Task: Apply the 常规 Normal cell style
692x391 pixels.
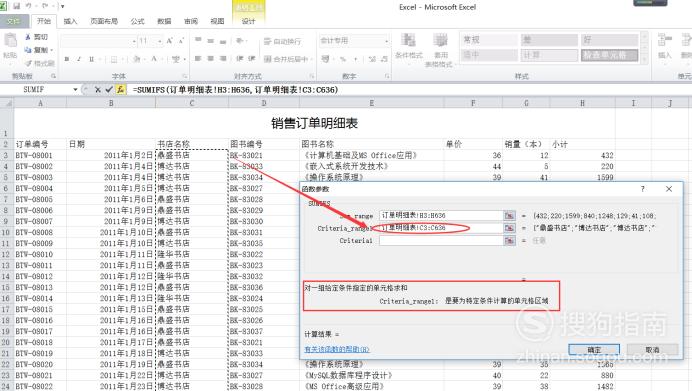Action: pos(489,40)
